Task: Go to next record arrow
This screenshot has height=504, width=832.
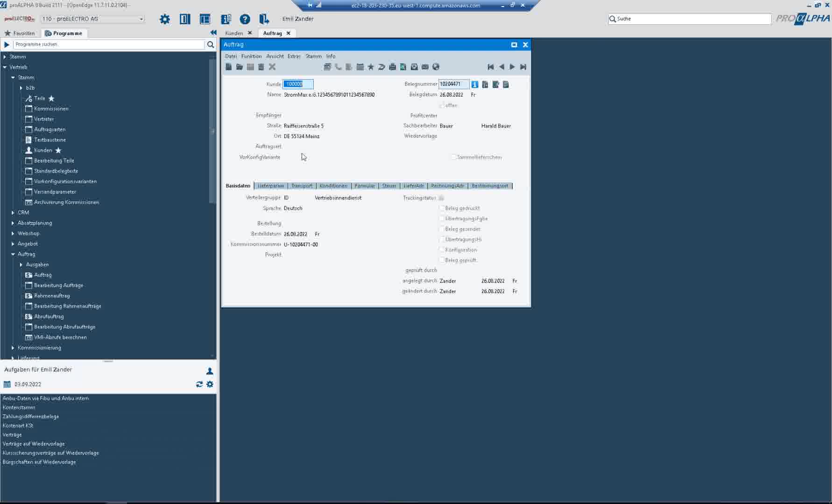Action: pos(512,67)
